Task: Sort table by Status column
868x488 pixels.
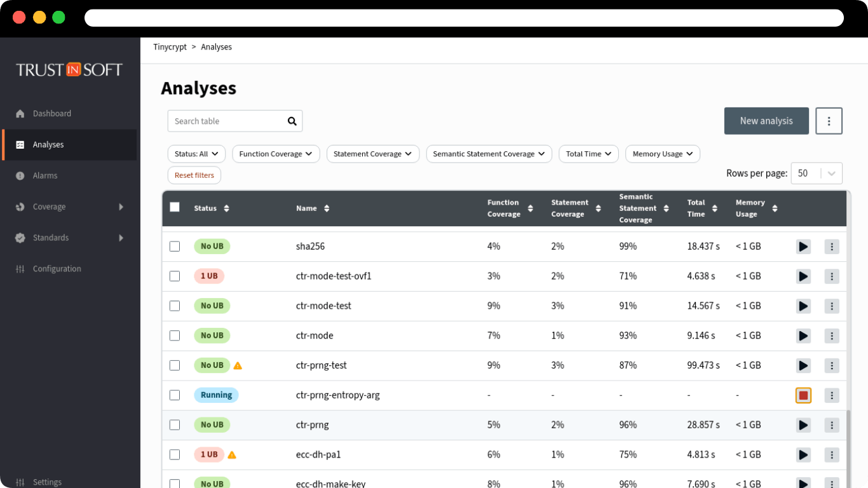Action: click(x=226, y=208)
